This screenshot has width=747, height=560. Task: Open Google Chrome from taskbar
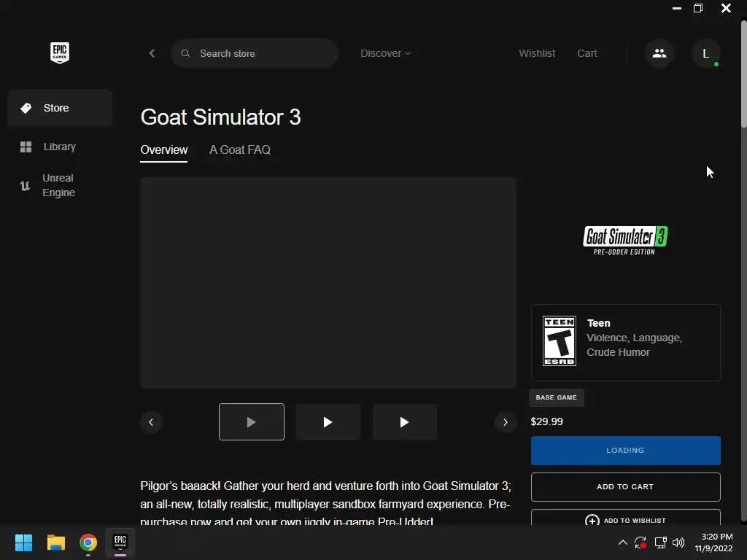click(88, 542)
